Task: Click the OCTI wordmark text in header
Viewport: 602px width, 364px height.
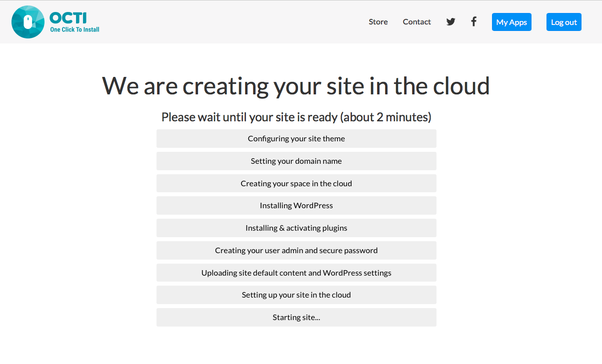Action: pos(68,18)
